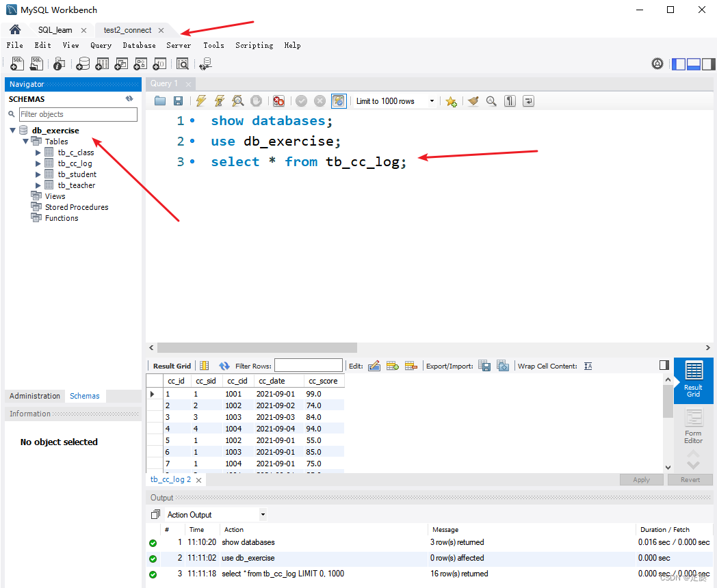Go to the Home screen tab icon
This screenshot has height=588, width=717.
click(x=15, y=29)
